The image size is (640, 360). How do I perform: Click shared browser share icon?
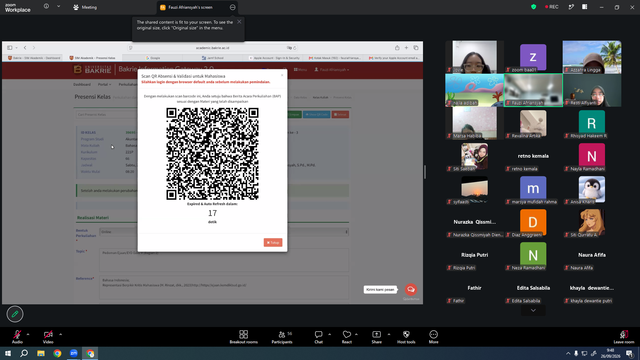pyautogui.click(x=397, y=48)
